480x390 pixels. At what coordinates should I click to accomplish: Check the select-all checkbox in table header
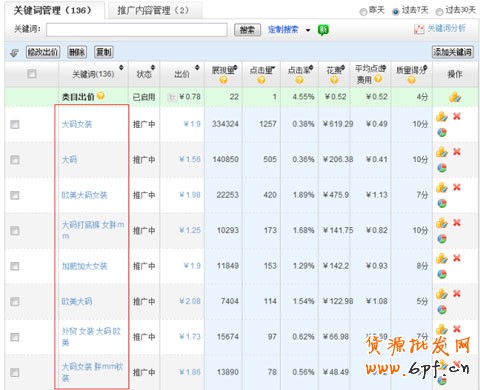[x=32, y=74]
